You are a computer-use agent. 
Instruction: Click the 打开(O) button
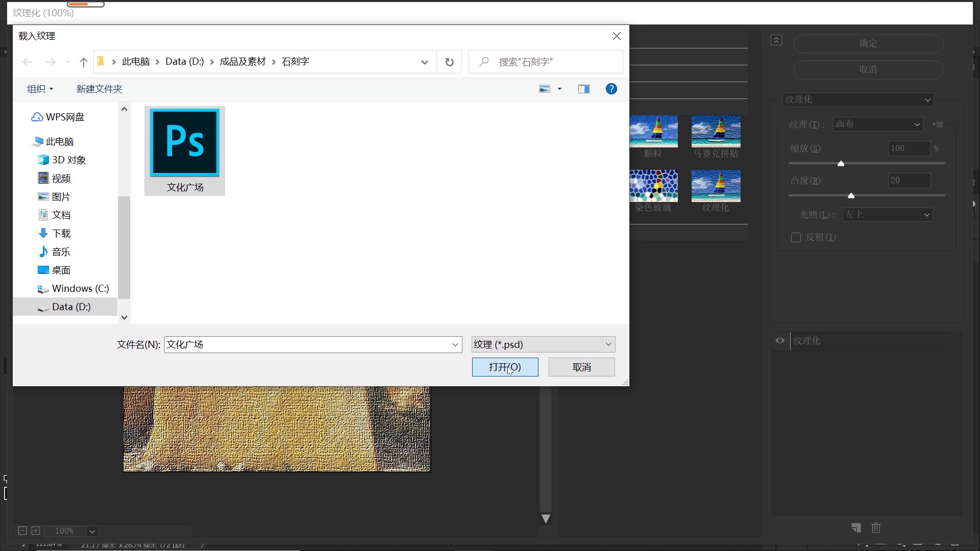(x=505, y=367)
